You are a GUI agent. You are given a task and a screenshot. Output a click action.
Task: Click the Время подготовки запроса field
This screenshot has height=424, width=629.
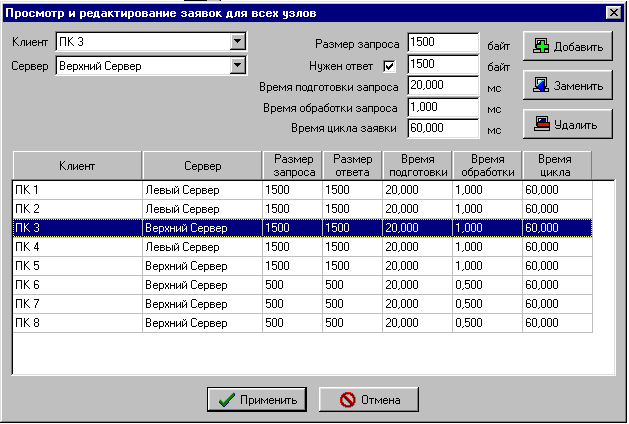click(x=443, y=85)
